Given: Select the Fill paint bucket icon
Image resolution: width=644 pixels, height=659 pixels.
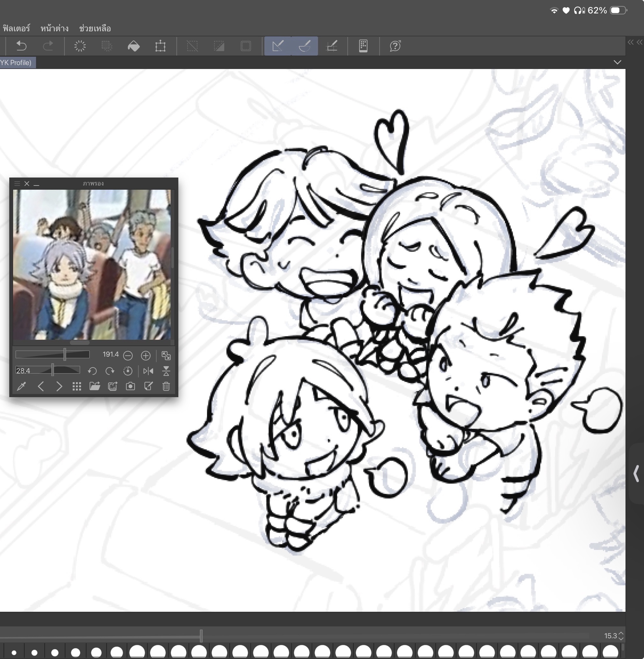Looking at the screenshot, I should (x=134, y=46).
